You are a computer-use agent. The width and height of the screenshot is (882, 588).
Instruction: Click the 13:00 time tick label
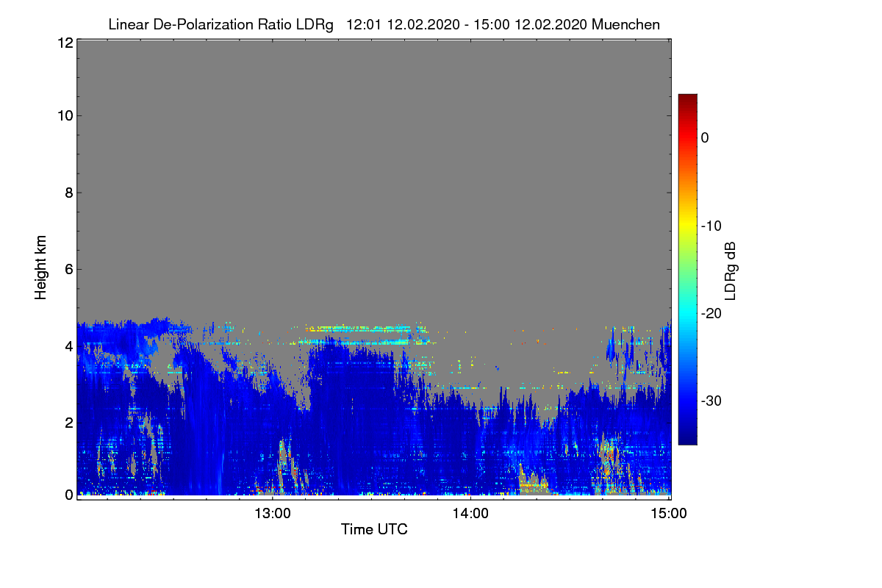(x=273, y=514)
